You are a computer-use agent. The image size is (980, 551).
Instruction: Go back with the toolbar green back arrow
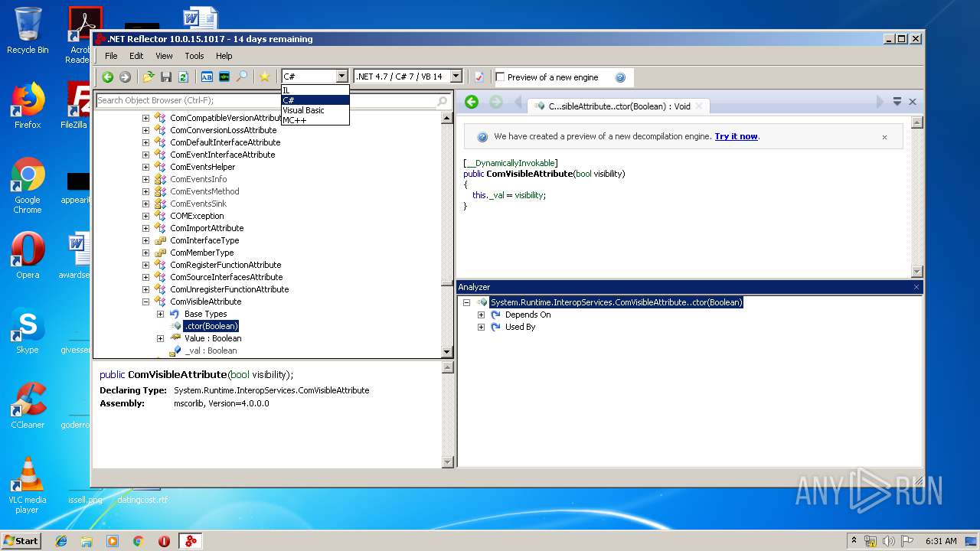point(108,77)
